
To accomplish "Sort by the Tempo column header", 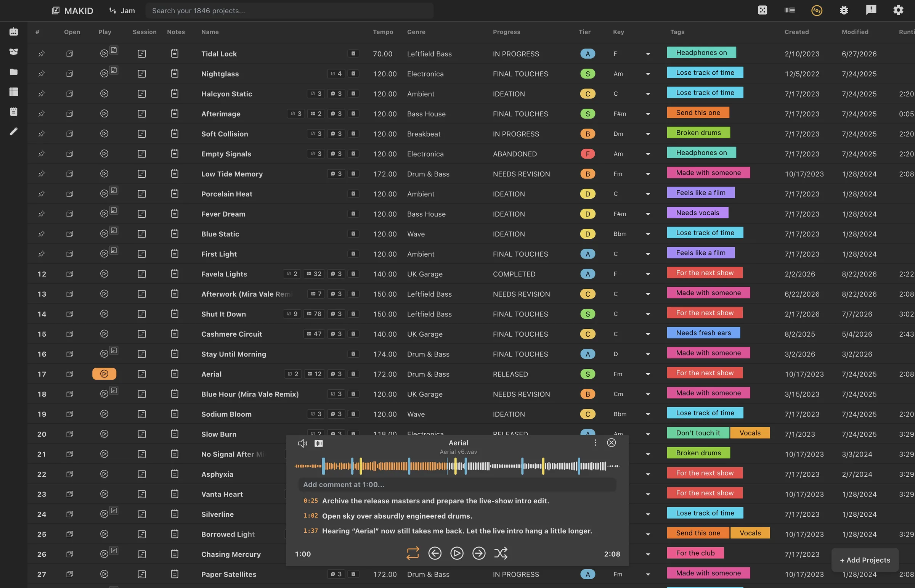I will [x=383, y=32].
